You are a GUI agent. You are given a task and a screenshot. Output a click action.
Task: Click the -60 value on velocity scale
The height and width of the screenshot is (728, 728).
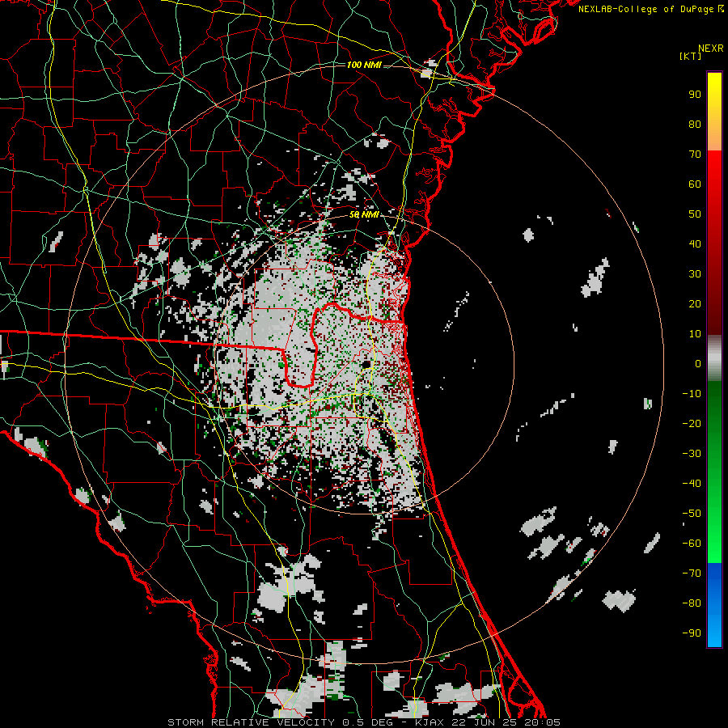pyautogui.click(x=692, y=544)
